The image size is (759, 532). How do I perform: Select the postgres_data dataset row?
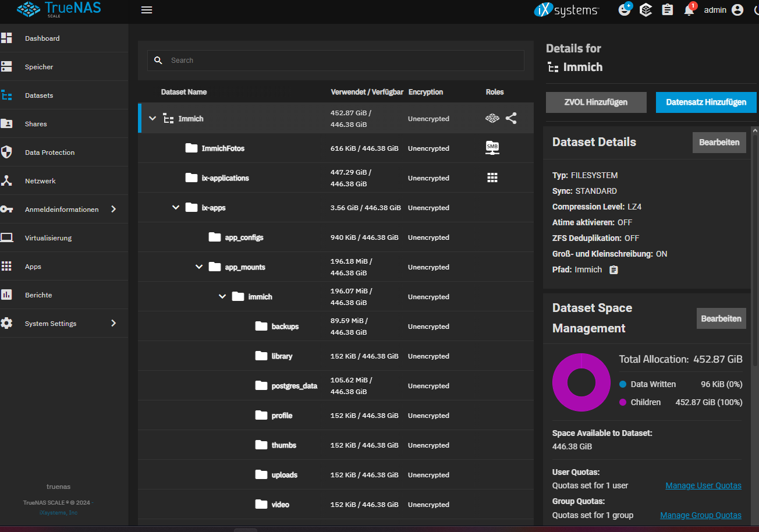(294, 386)
